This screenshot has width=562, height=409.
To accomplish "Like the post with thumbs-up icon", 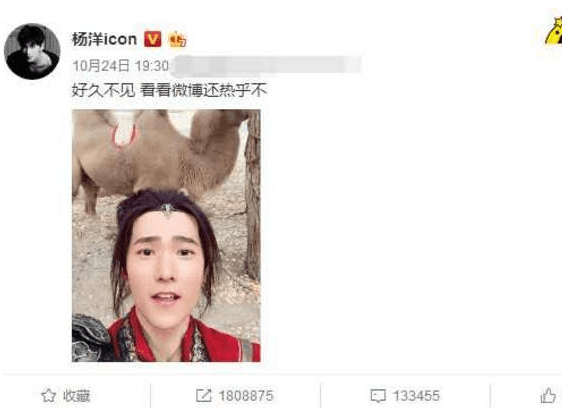I will [548, 395].
